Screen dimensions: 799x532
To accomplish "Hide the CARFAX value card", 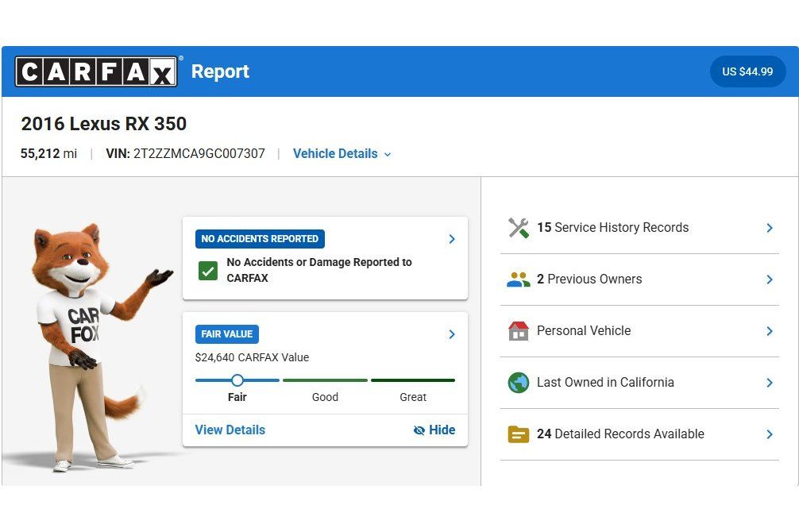I will [x=434, y=430].
